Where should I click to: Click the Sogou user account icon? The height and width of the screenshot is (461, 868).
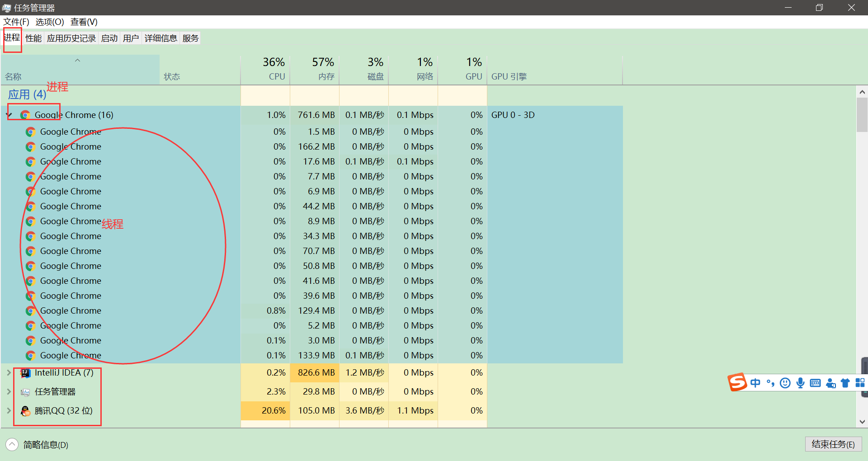[830, 383]
